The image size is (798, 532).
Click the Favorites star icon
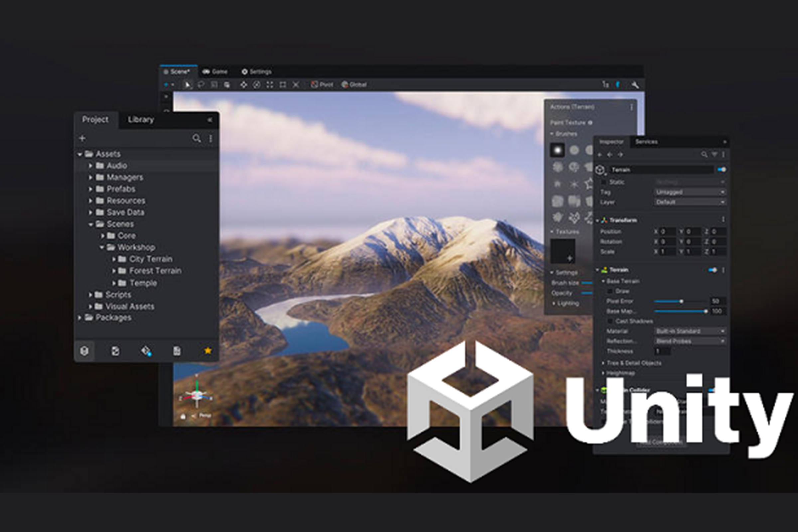point(207,350)
